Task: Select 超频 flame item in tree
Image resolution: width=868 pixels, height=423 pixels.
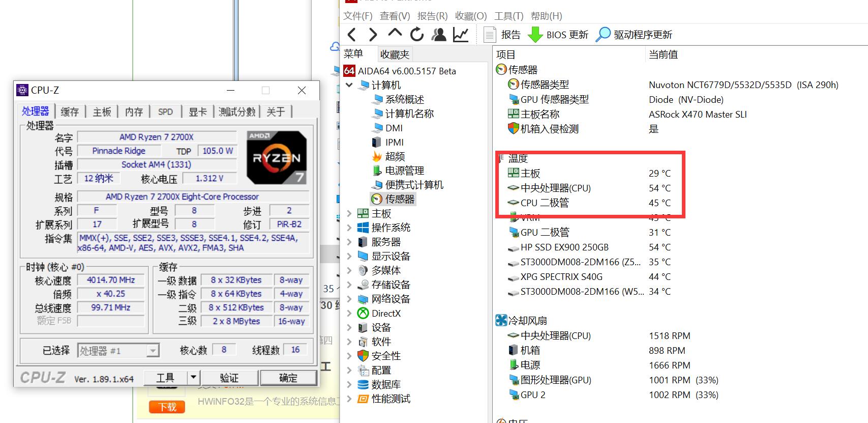Action: tap(389, 156)
